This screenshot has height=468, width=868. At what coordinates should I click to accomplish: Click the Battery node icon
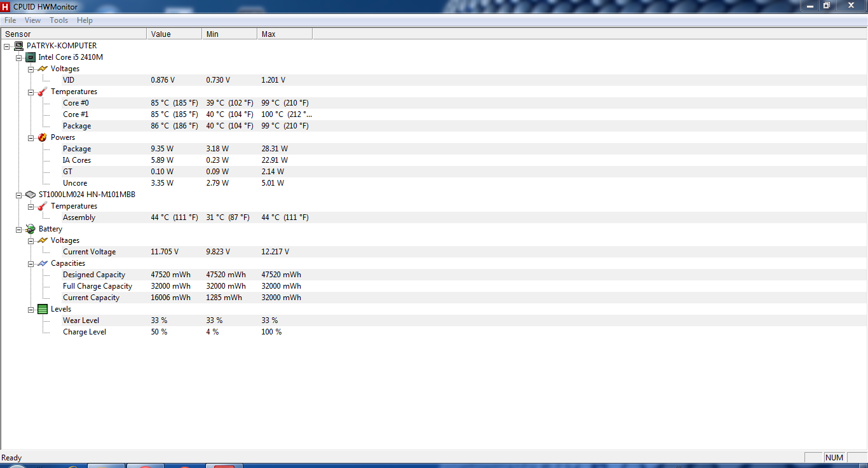click(x=31, y=229)
